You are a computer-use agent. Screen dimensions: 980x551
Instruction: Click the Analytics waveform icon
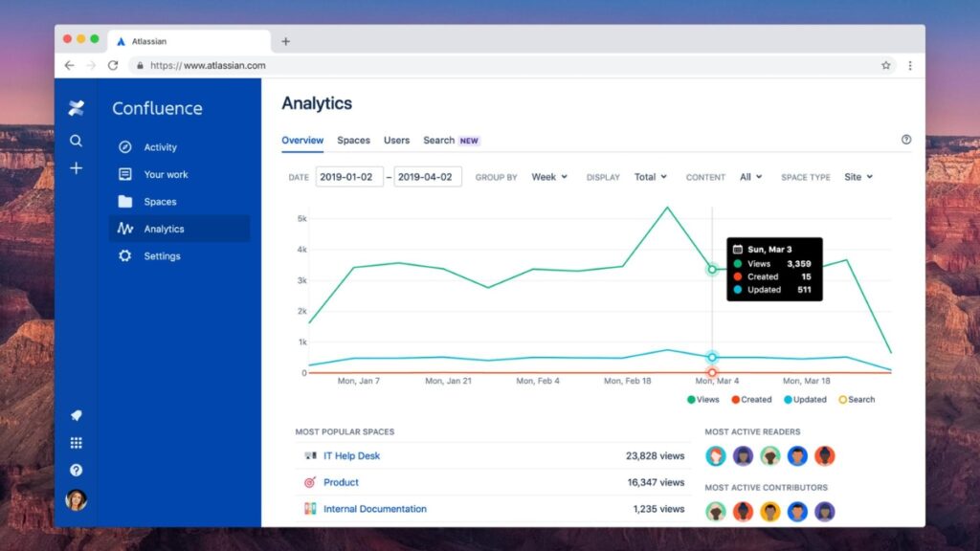tap(125, 229)
